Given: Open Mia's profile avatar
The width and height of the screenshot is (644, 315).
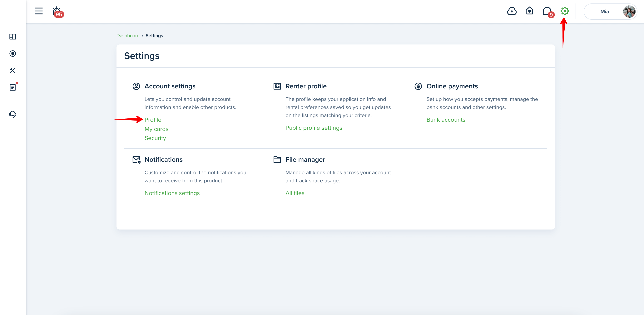Looking at the screenshot, I should pyautogui.click(x=629, y=12).
